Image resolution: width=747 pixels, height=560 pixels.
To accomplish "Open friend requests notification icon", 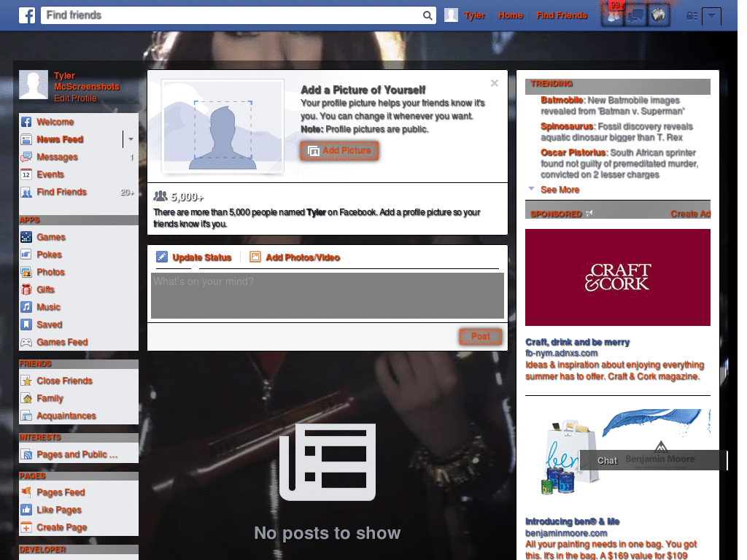I will [x=613, y=16].
